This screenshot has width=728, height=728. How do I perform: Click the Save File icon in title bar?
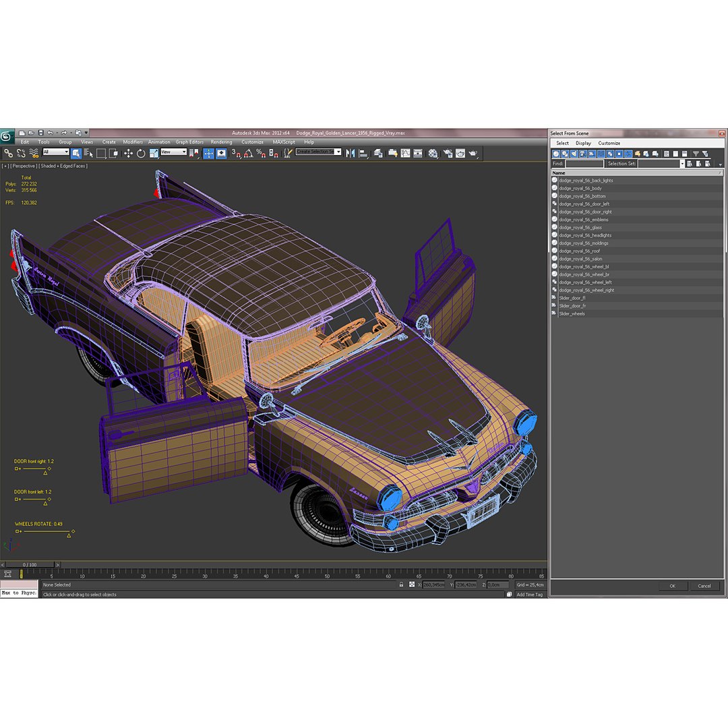click(40, 133)
